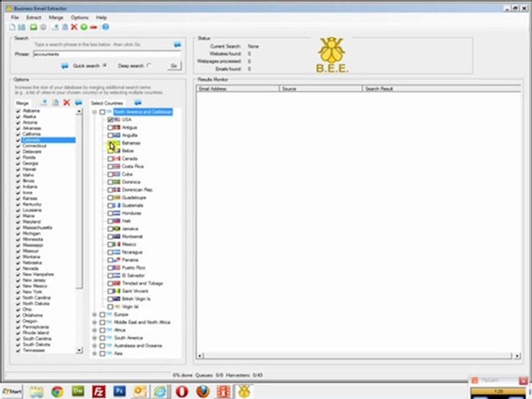Click the Source column header
The width and height of the screenshot is (532, 399).
coord(321,89)
